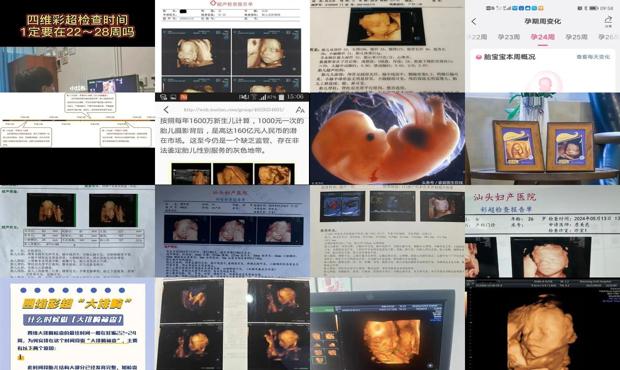
Task: Open the report thumbnail with four 3D fetal images
Action: pyautogui.click(x=232, y=46)
